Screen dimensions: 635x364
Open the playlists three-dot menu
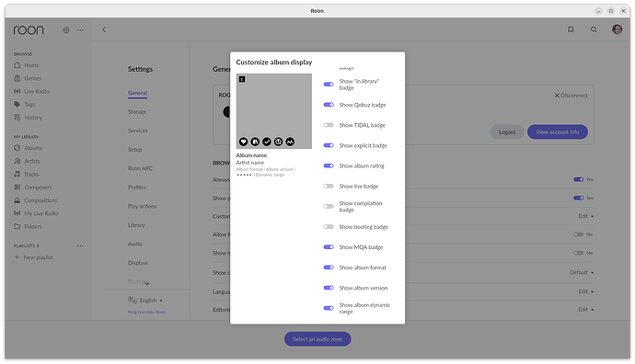pyautogui.click(x=80, y=246)
